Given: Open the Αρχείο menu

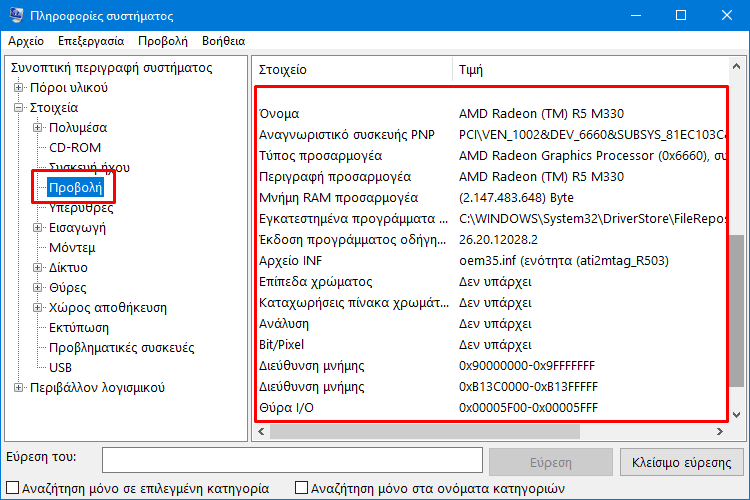Looking at the screenshot, I should tap(26, 41).
